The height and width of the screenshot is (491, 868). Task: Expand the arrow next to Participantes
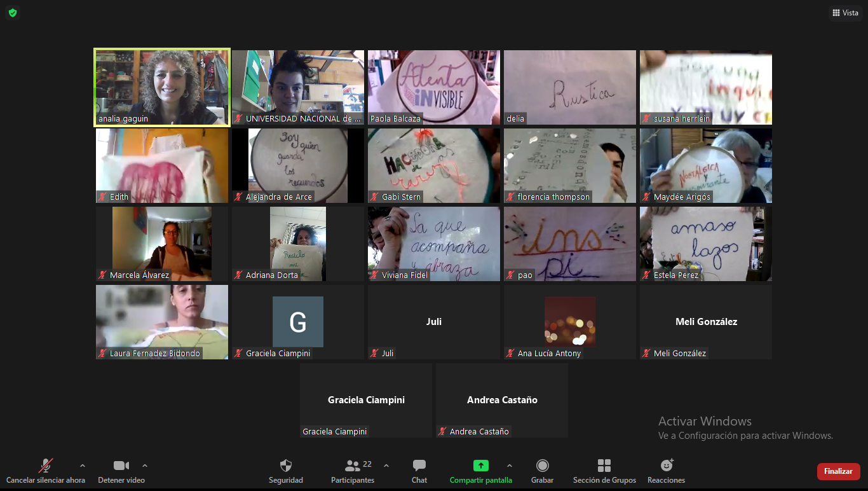[x=386, y=466]
